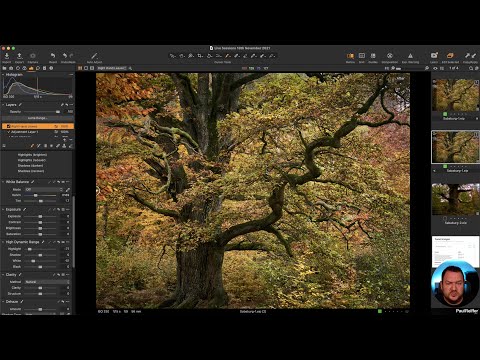480x360 pixels.
Task: Select "Highlights (brighten)" style row
Action: pos(32,155)
